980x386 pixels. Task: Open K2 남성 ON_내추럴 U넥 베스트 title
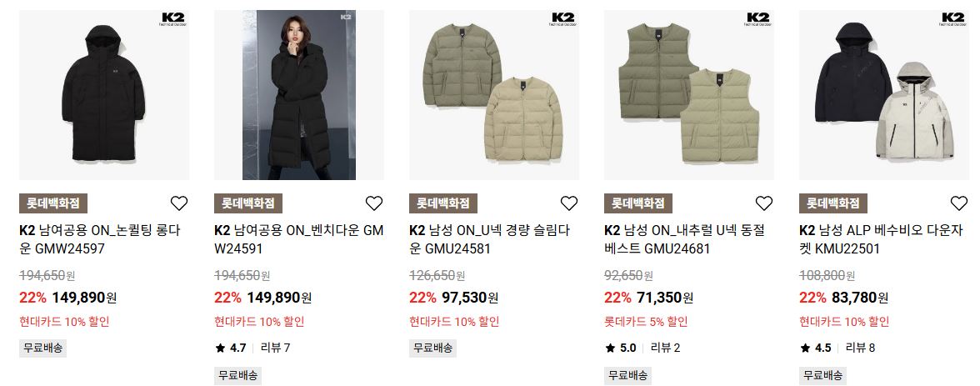pos(685,239)
